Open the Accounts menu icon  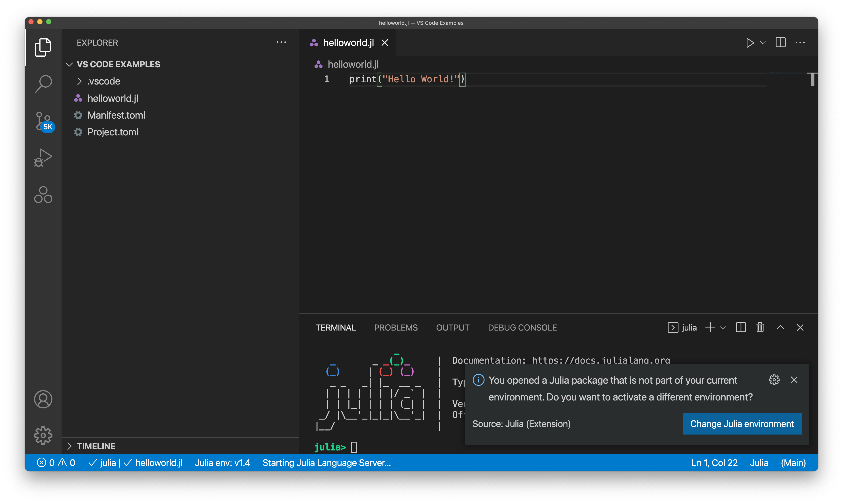(43, 399)
